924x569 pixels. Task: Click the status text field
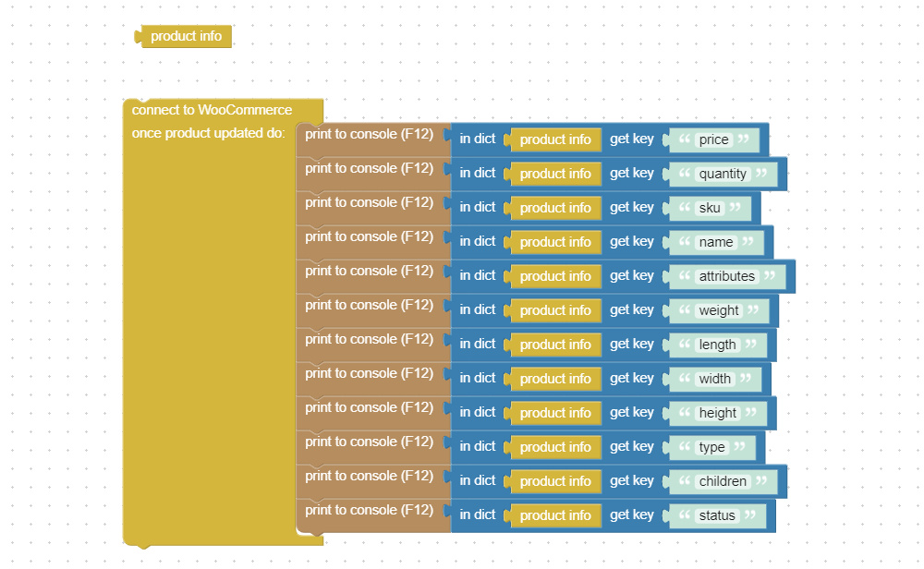(717, 515)
